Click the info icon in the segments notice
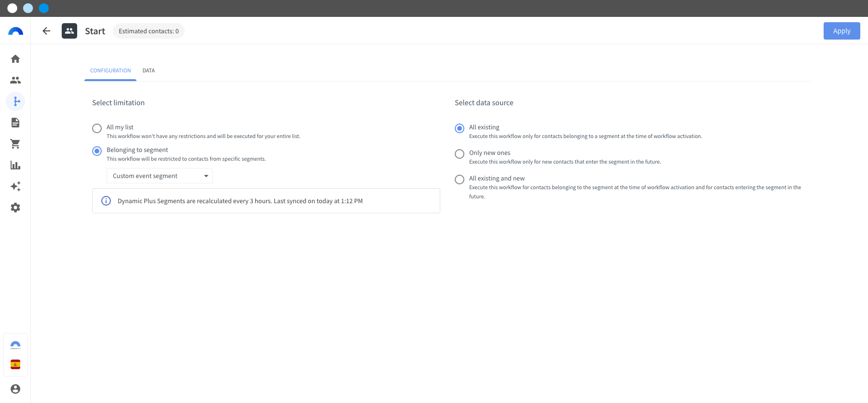 (106, 201)
